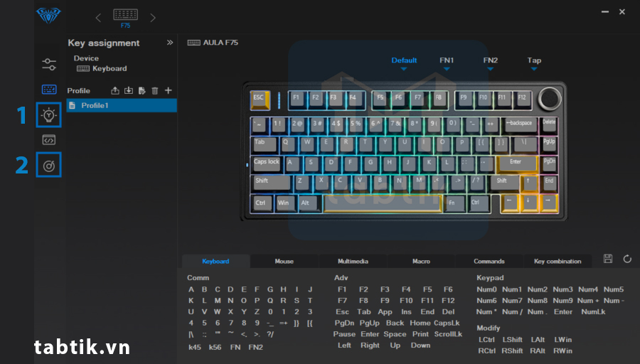Choose LShift in Modify list
Viewport: 640px width, 364px height.
pyautogui.click(x=512, y=340)
